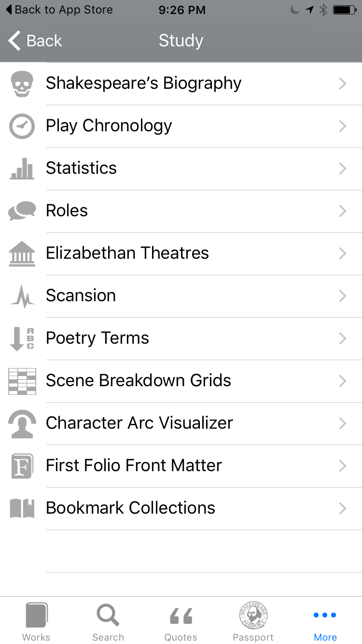Expand Scansion with the right arrow
Image resolution: width=362 pixels, height=644 pixels.
(343, 296)
